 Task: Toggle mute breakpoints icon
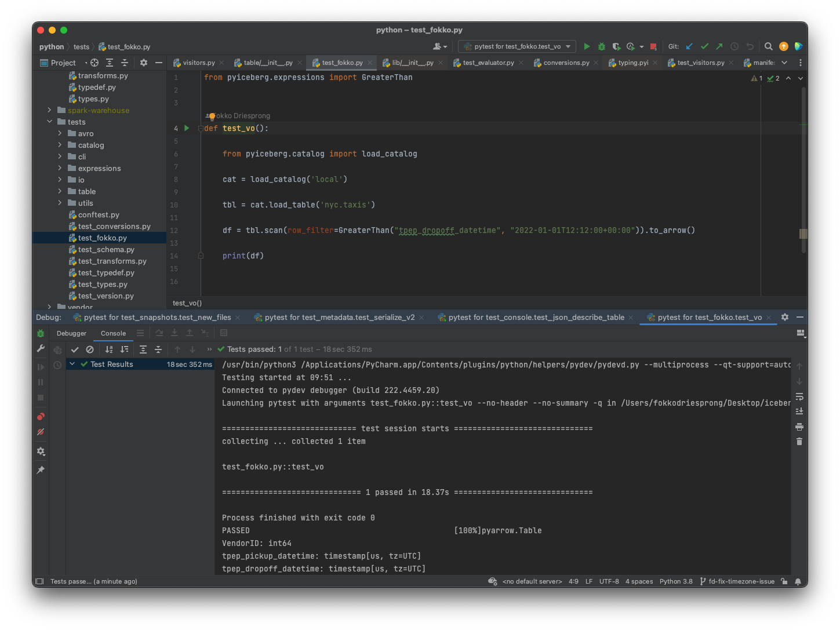tap(41, 432)
